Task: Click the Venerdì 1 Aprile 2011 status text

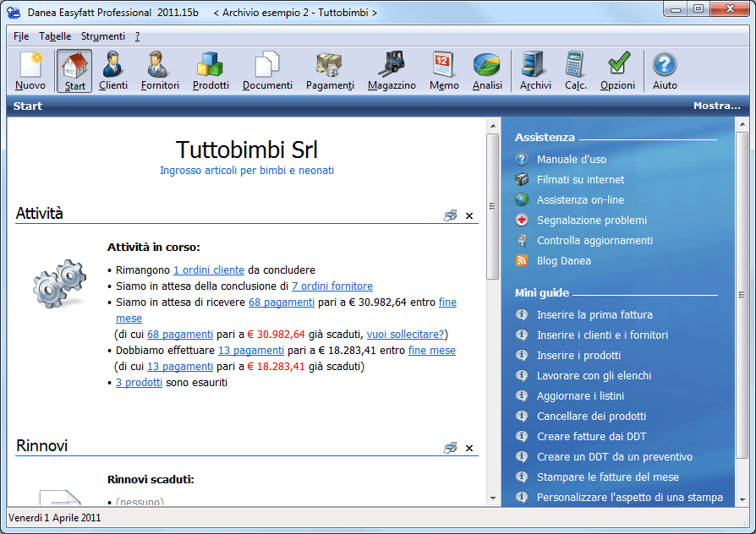Action: [x=55, y=518]
